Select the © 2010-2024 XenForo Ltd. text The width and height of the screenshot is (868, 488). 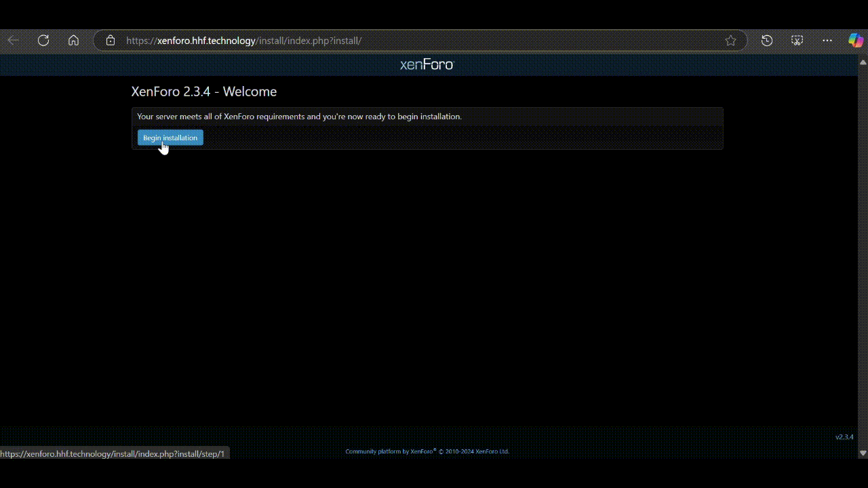point(474,451)
